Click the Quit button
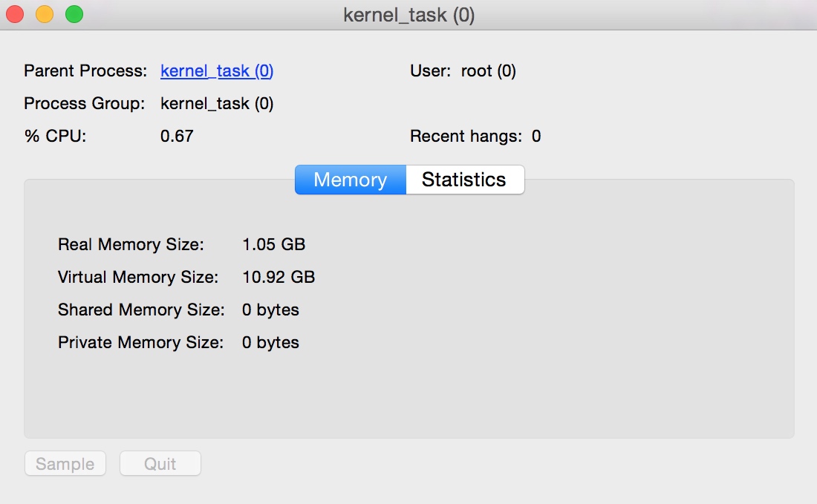This screenshot has width=817, height=504. 160,463
